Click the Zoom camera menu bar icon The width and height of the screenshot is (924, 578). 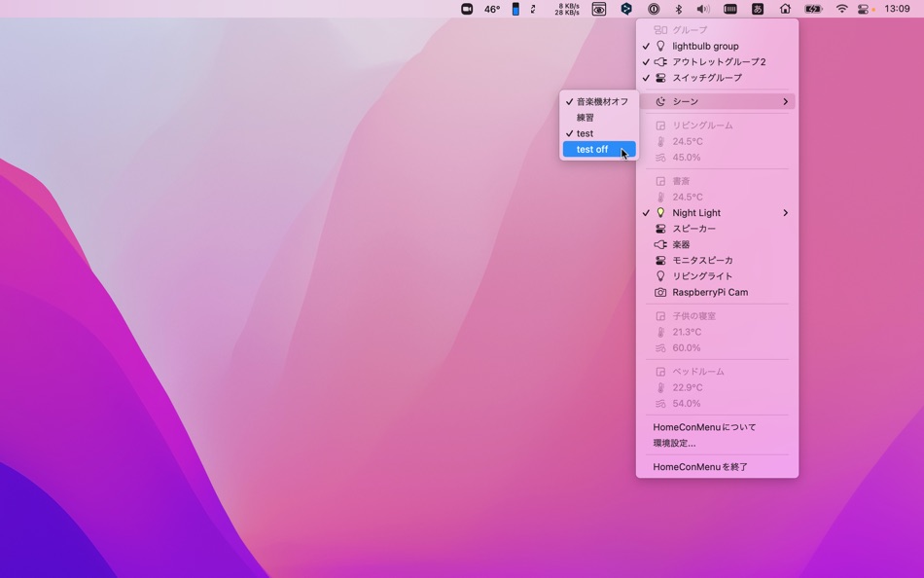pos(467,9)
